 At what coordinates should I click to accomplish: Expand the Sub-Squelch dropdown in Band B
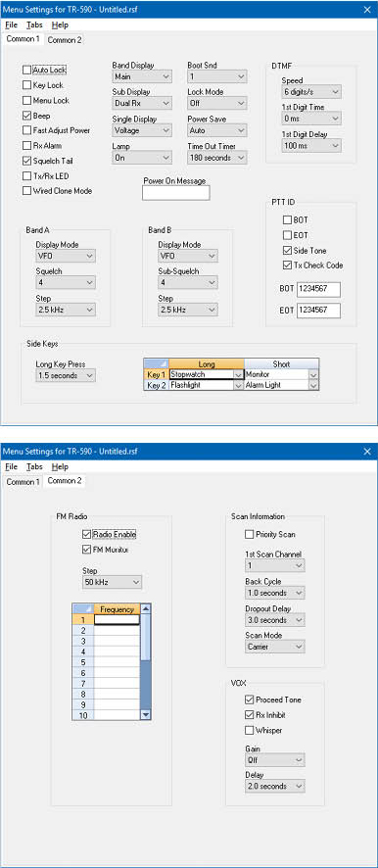click(188, 283)
